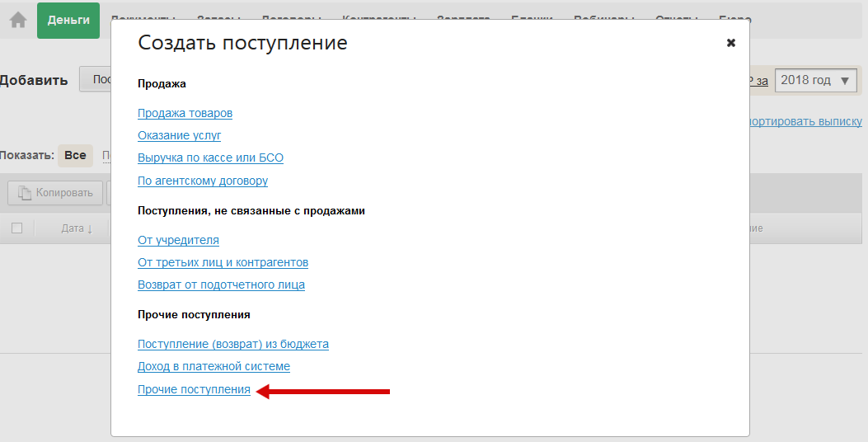Choose От учредителя receipt type
The height and width of the screenshot is (442, 868).
coord(178,240)
